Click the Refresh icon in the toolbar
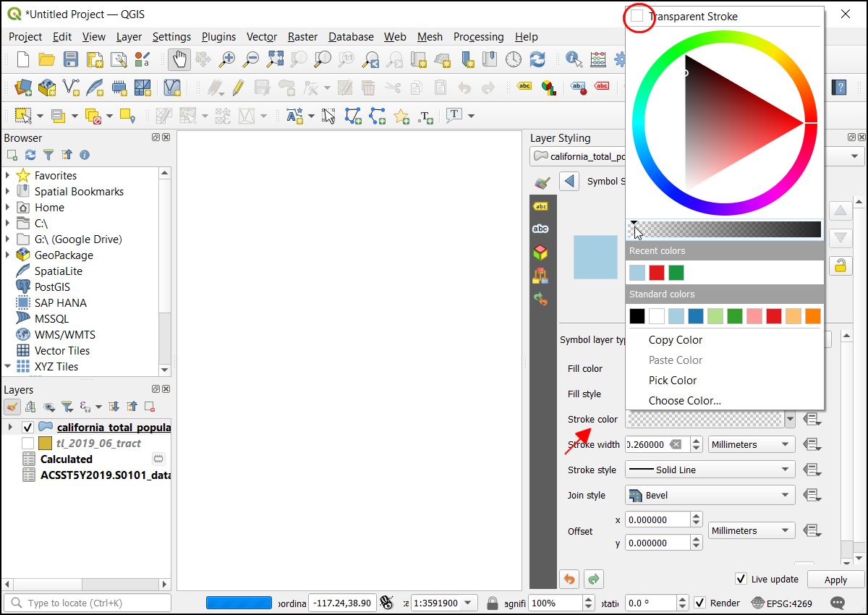This screenshot has height=615, width=868. pos(537,59)
